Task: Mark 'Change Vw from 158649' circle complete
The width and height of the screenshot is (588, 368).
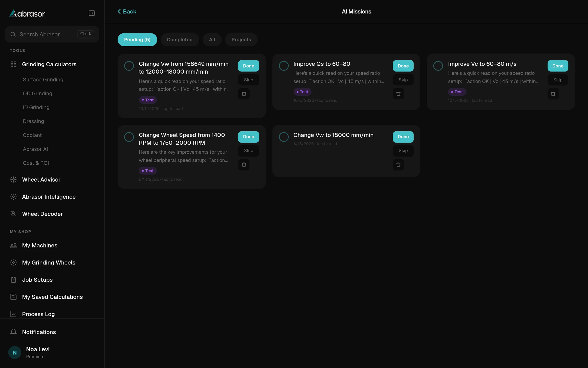Action: pos(129,66)
